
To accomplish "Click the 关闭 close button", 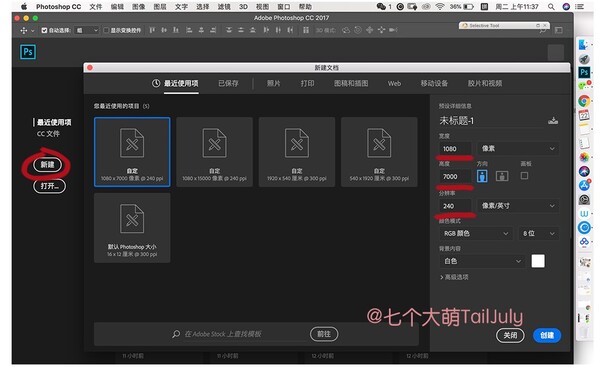I will [510, 335].
